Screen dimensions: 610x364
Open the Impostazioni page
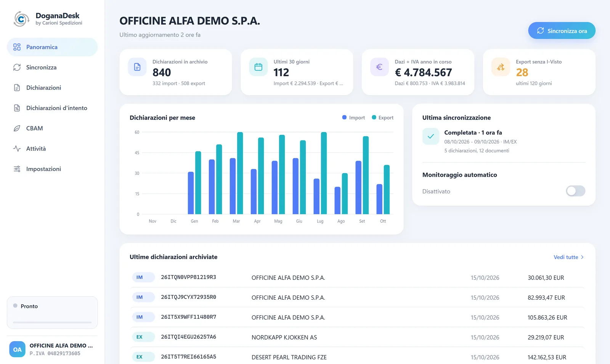pyautogui.click(x=52, y=169)
